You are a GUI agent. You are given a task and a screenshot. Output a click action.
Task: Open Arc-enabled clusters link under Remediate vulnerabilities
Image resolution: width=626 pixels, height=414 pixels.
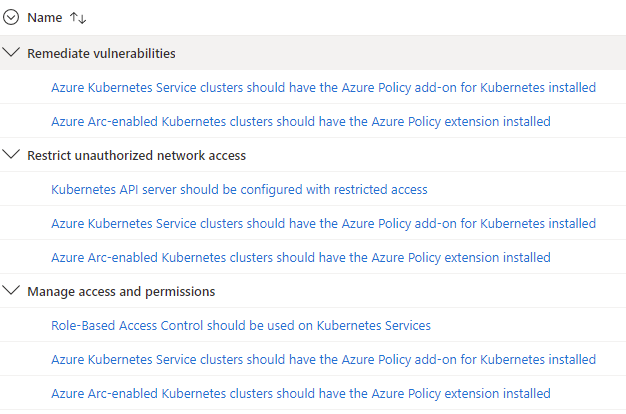[x=301, y=121]
